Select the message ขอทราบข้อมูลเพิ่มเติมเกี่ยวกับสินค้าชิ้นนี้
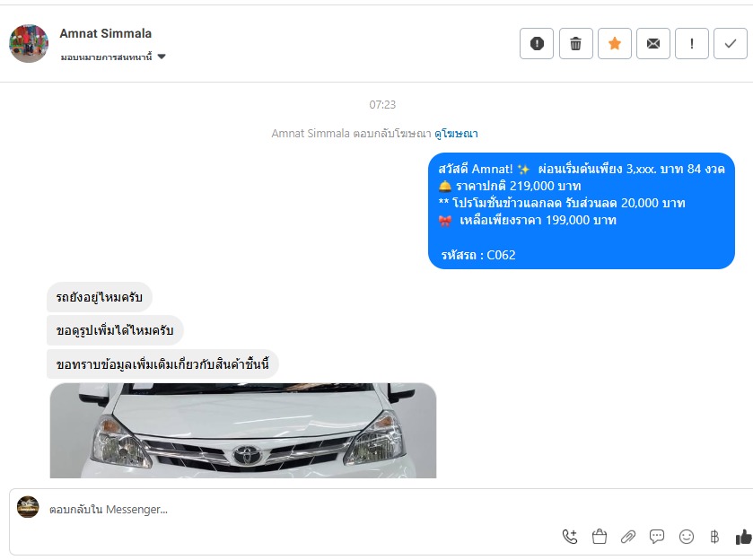Screen dimensions: 753x560 click(x=162, y=364)
